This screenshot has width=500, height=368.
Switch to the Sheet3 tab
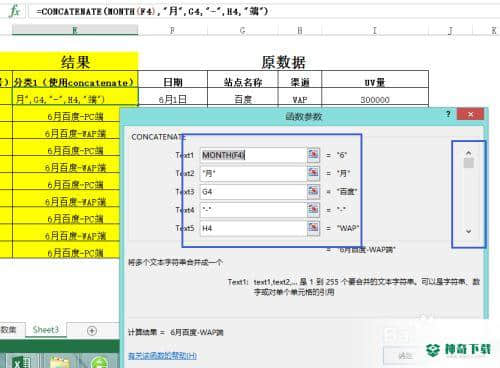(46, 330)
